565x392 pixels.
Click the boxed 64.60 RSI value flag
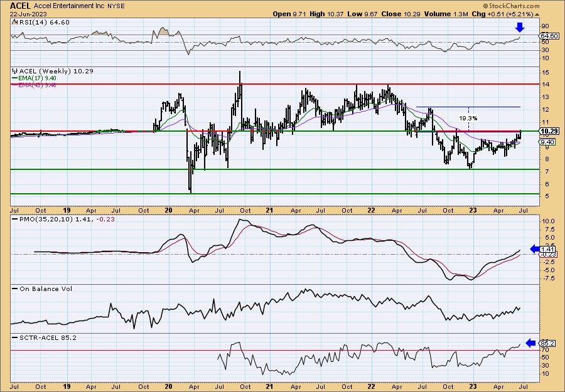[x=550, y=36]
